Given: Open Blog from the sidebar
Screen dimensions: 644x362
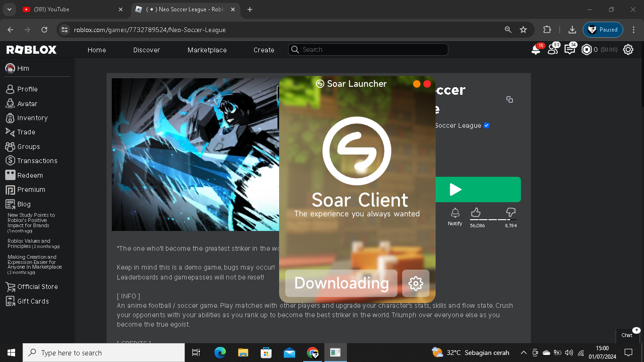Looking at the screenshot, I should tap(18, 204).
